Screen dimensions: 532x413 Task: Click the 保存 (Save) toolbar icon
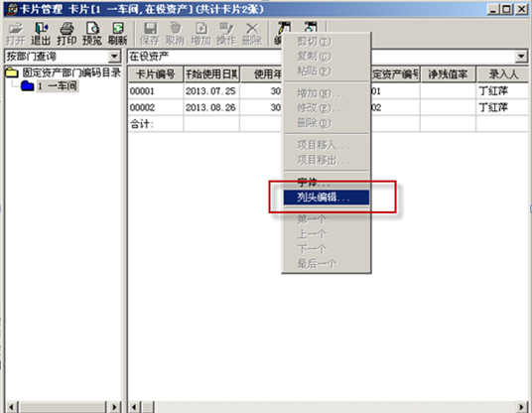tap(150, 33)
